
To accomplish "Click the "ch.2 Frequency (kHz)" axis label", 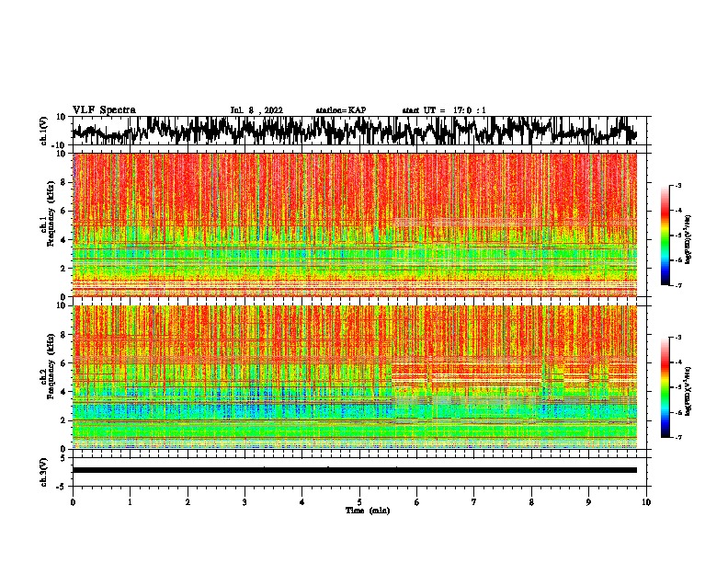I will (x=48, y=366).
